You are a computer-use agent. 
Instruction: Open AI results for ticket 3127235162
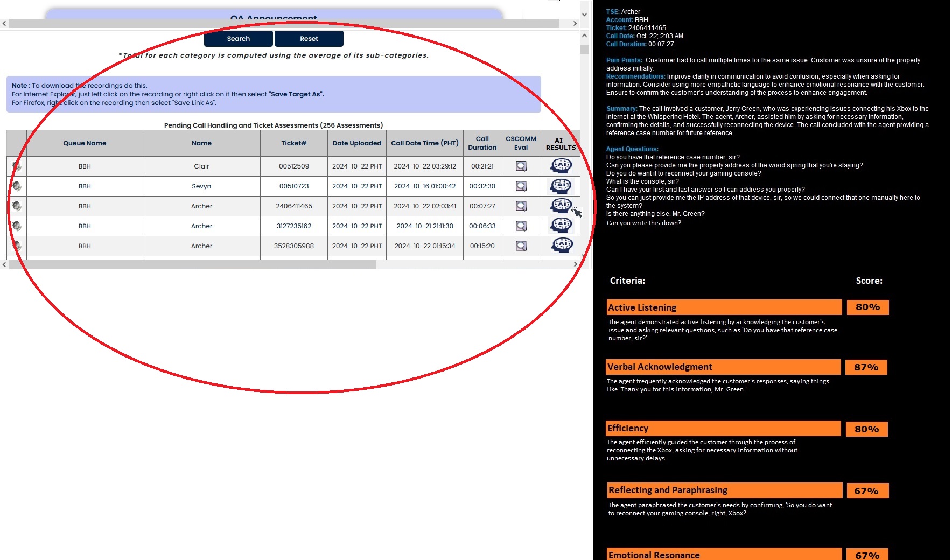(x=561, y=226)
